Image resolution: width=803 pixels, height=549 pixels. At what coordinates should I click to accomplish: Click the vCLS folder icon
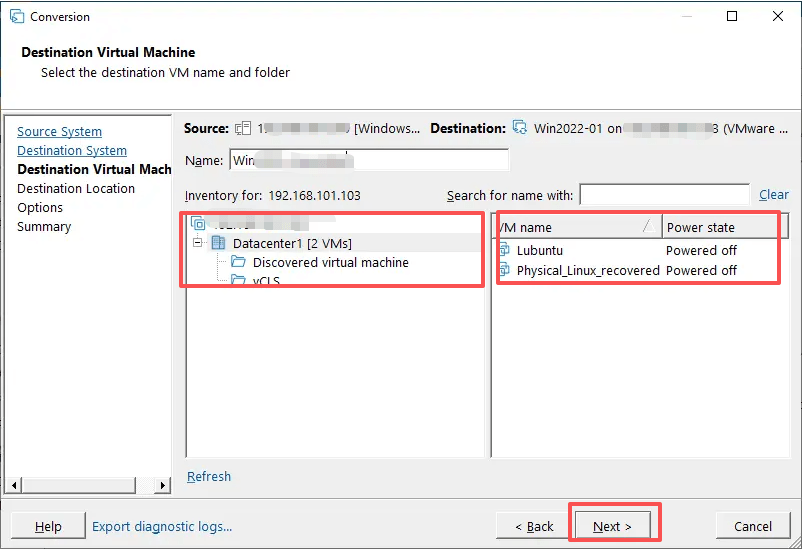pyautogui.click(x=238, y=279)
